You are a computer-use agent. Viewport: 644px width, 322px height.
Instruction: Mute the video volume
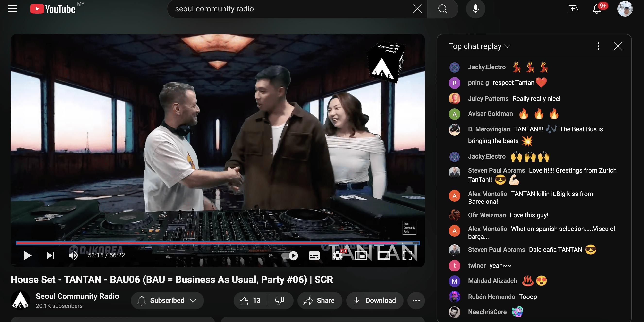(x=73, y=255)
